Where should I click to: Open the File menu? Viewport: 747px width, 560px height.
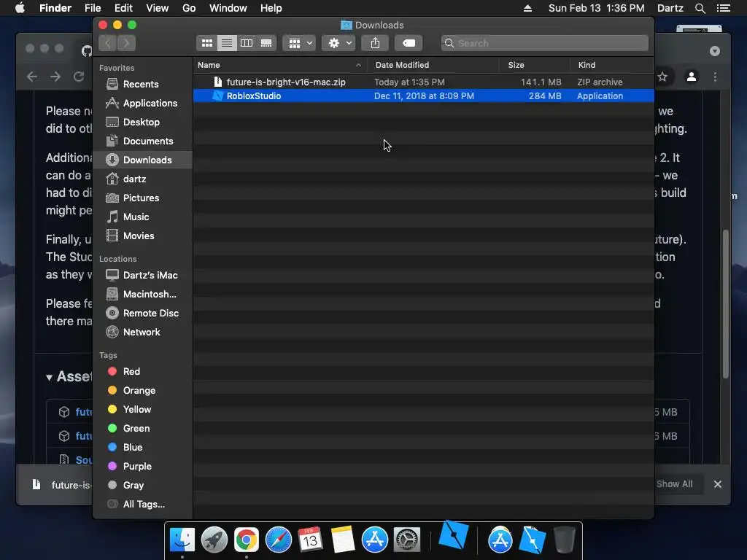(x=93, y=8)
